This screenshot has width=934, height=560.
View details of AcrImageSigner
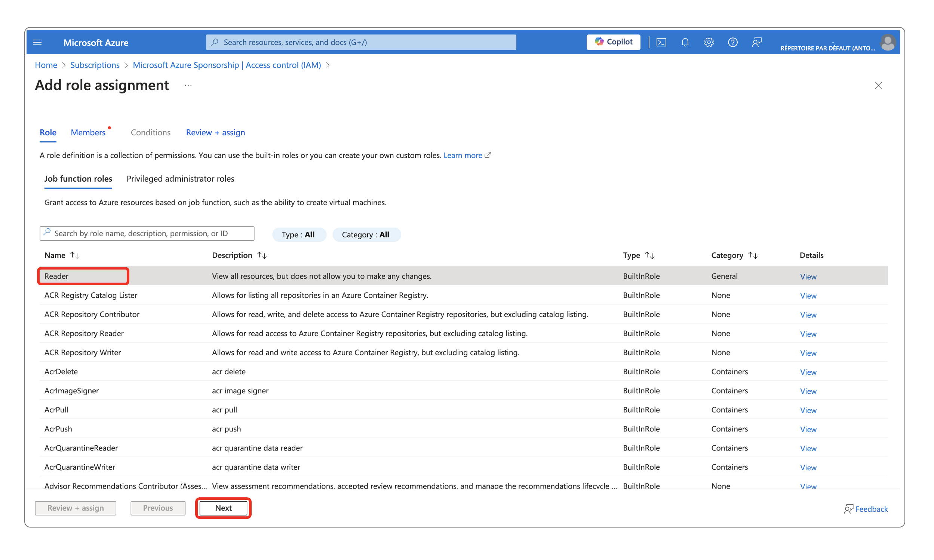[808, 391]
